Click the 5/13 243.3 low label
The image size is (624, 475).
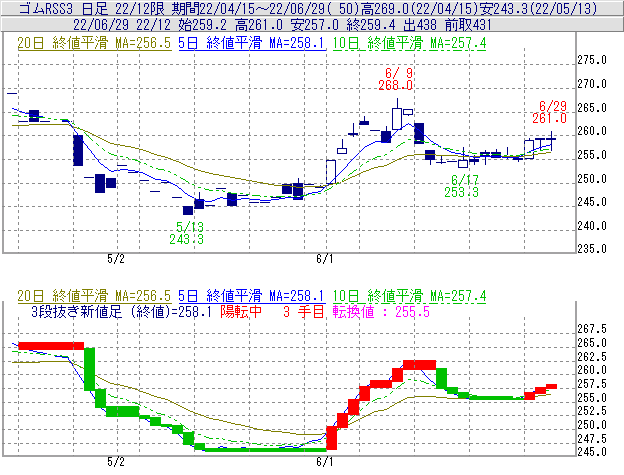187,233
